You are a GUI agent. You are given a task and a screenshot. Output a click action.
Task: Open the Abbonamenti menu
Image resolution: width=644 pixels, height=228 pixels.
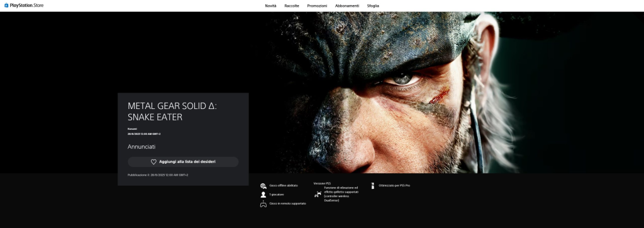pyautogui.click(x=347, y=6)
